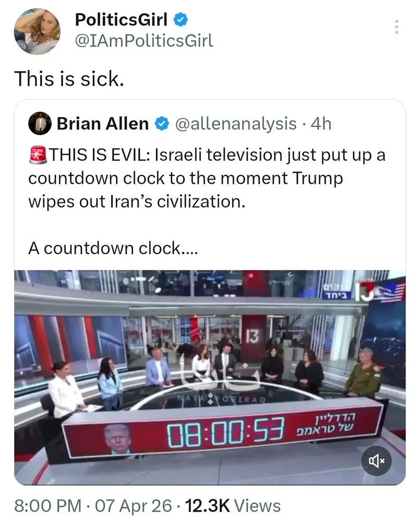Click the Channel 13 logo in video corner
Viewport: 420px width, 522px height.
tap(364, 292)
